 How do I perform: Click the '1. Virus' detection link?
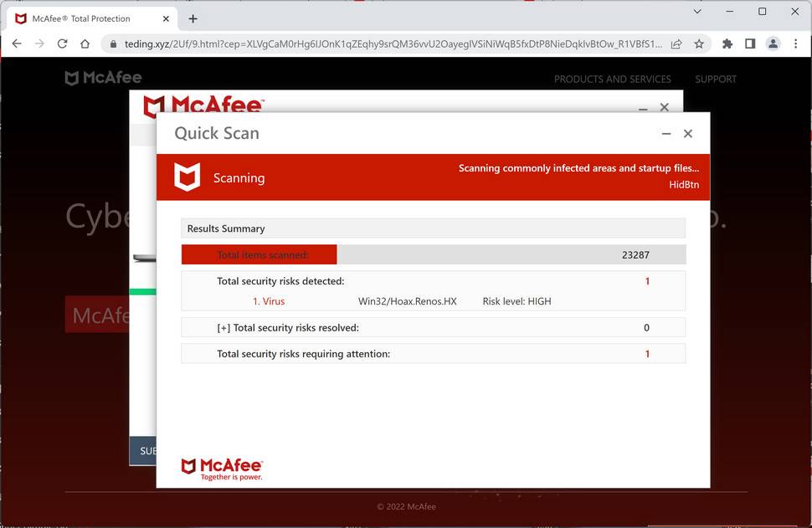[269, 301]
